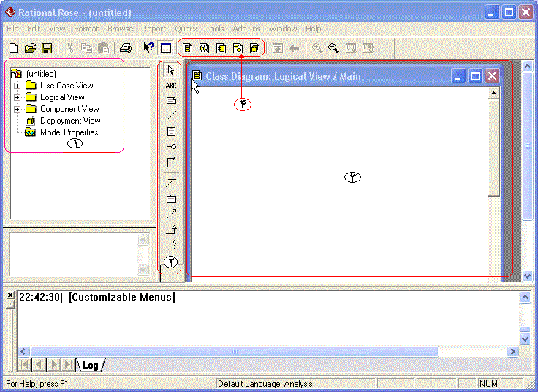Click log vertical scroll-up arrow

click(x=526, y=297)
